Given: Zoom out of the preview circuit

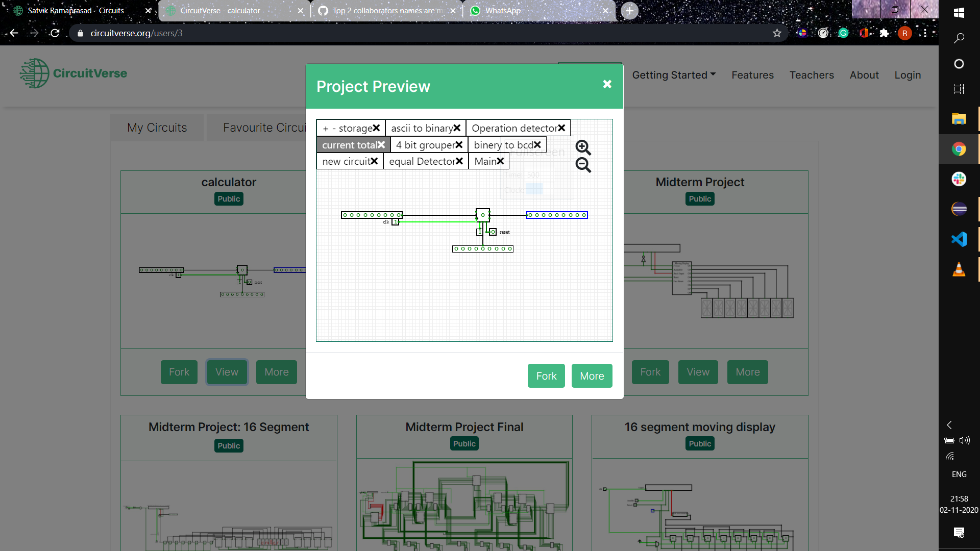Looking at the screenshot, I should pyautogui.click(x=583, y=165).
